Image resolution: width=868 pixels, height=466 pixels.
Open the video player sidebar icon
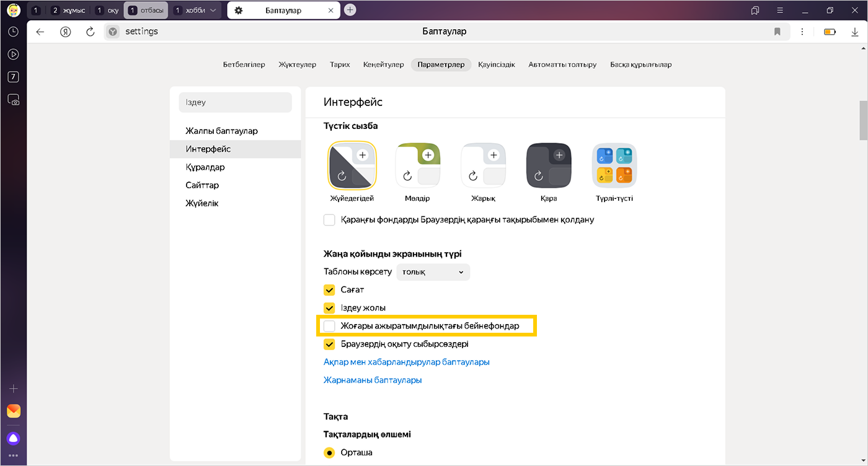coord(13,55)
